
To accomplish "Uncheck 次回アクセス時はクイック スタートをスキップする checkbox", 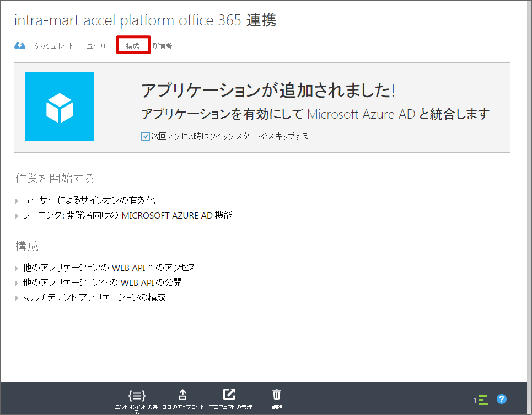I will click(145, 136).
